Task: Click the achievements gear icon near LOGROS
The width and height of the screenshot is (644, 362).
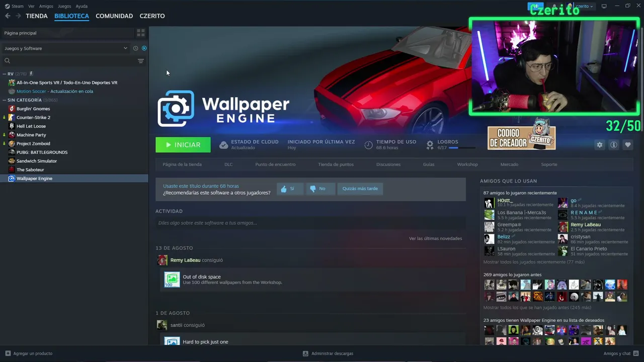Action: click(x=430, y=145)
